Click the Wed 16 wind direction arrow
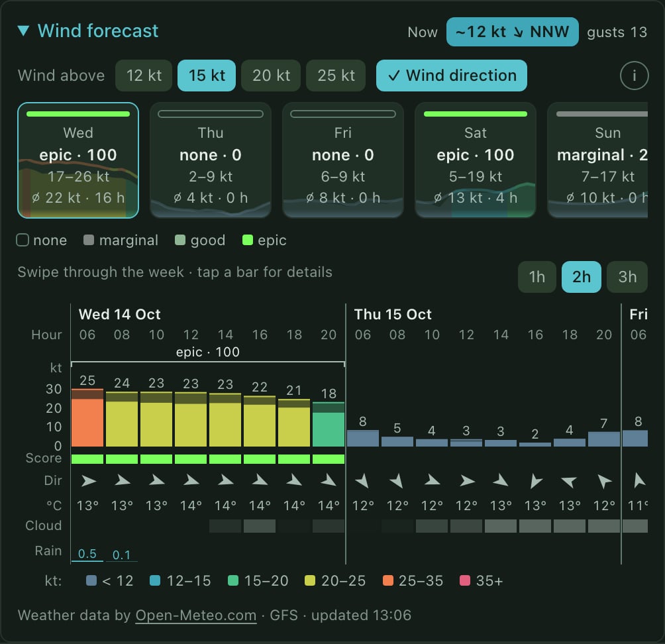The image size is (665, 644). pos(260,480)
